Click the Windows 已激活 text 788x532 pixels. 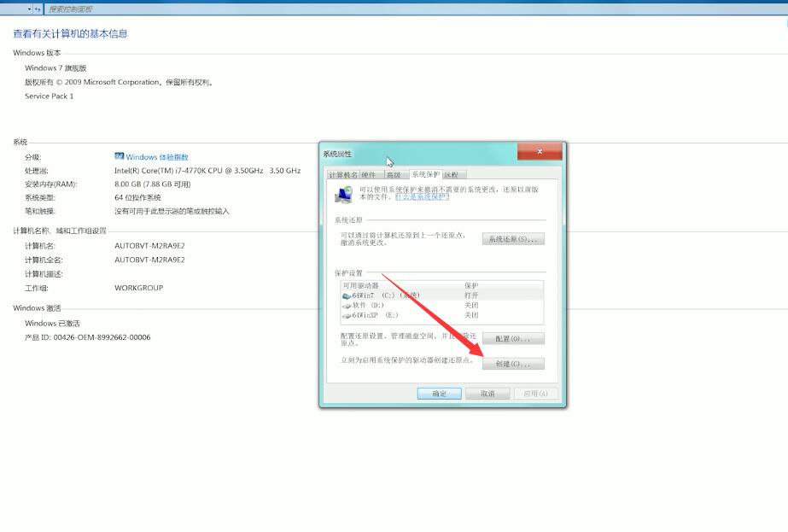[x=52, y=324]
